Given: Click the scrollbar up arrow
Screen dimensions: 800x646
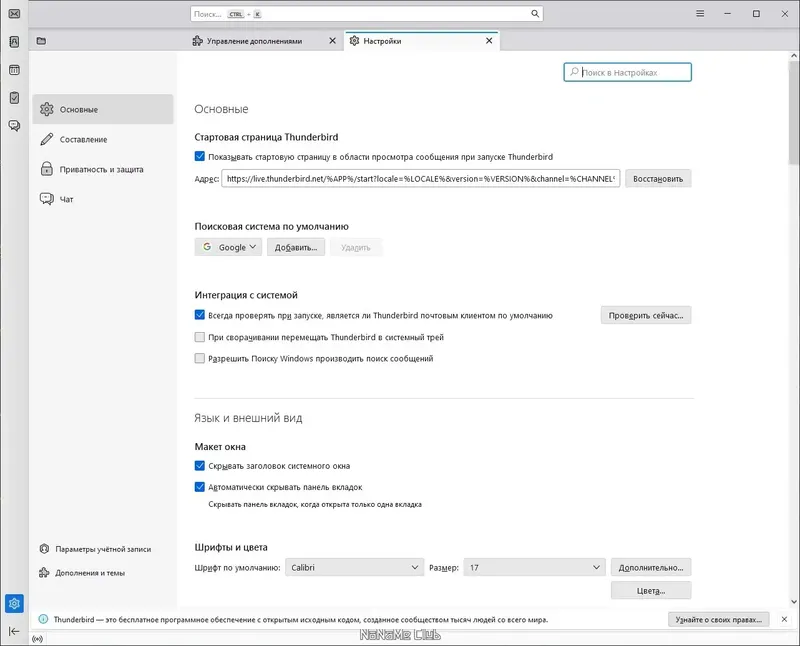Looking at the screenshot, I should [794, 56].
